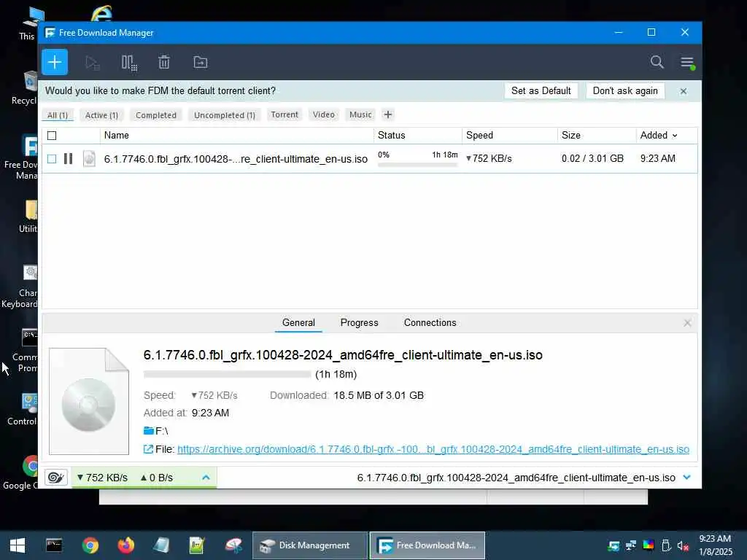Click the 9:23 AM Added cell

pyautogui.click(x=657, y=158)
